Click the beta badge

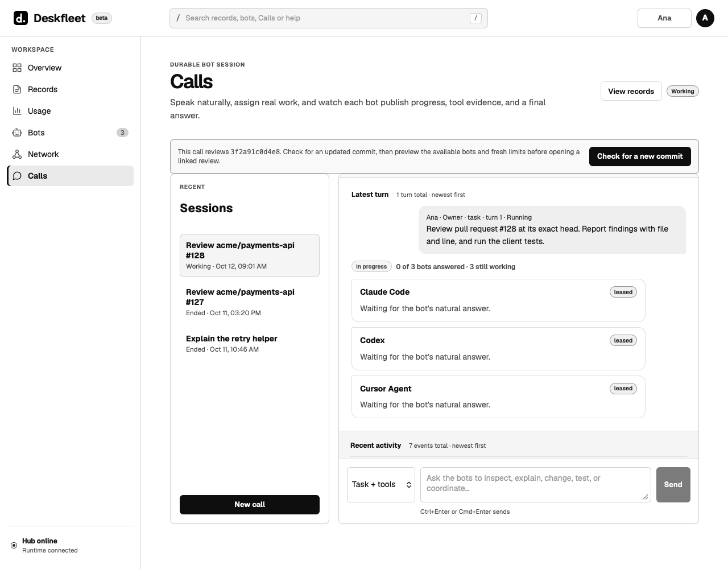[102, 18]
